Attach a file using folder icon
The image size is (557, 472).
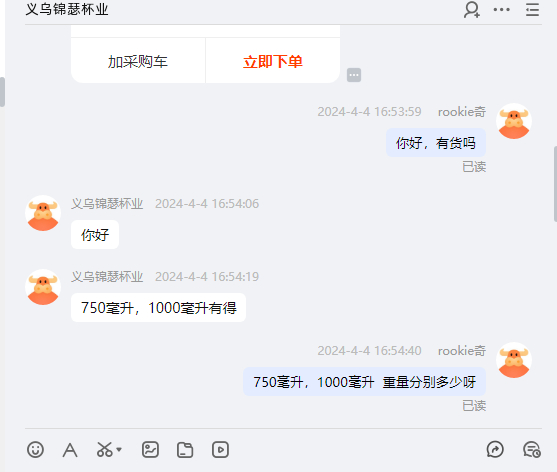(x=185, y=450)
